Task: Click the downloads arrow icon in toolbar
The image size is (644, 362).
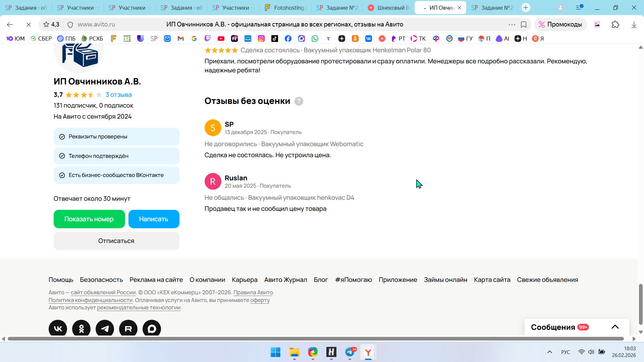Action: click(x=634, y=24)
